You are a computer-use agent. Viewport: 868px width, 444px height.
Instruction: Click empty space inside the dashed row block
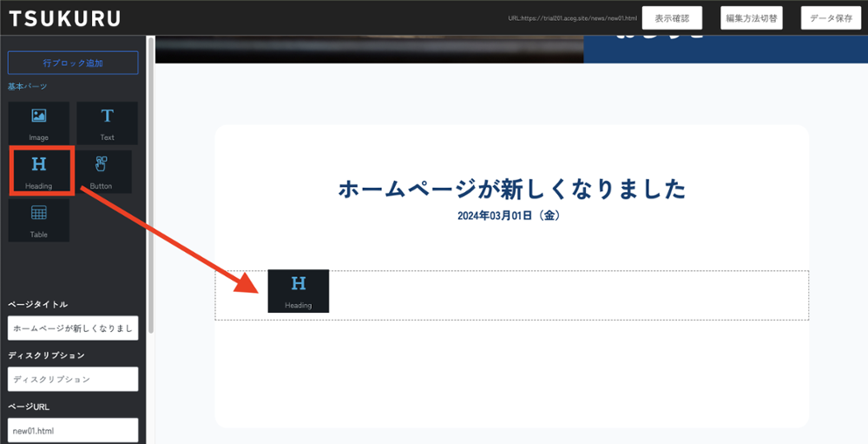(564, 295)
